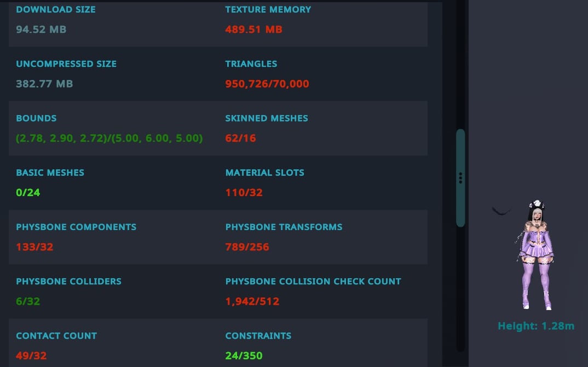Click the 0/24 basic meshes value
Screen dimensions: 588x367
28,192
